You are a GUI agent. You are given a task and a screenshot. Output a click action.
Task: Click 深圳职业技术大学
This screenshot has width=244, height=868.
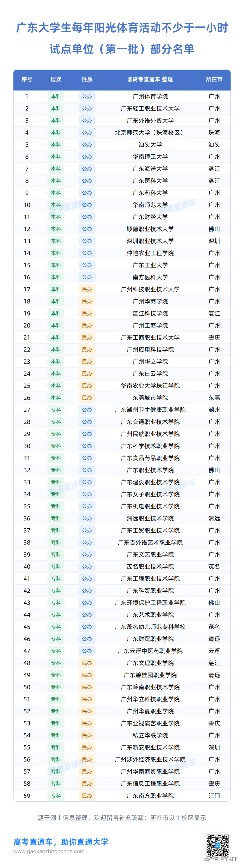point(150,241)
